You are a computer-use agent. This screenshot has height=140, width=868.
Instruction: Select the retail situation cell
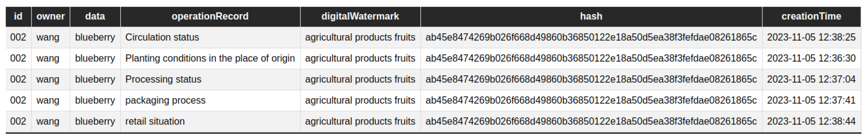tap(155, 121)
